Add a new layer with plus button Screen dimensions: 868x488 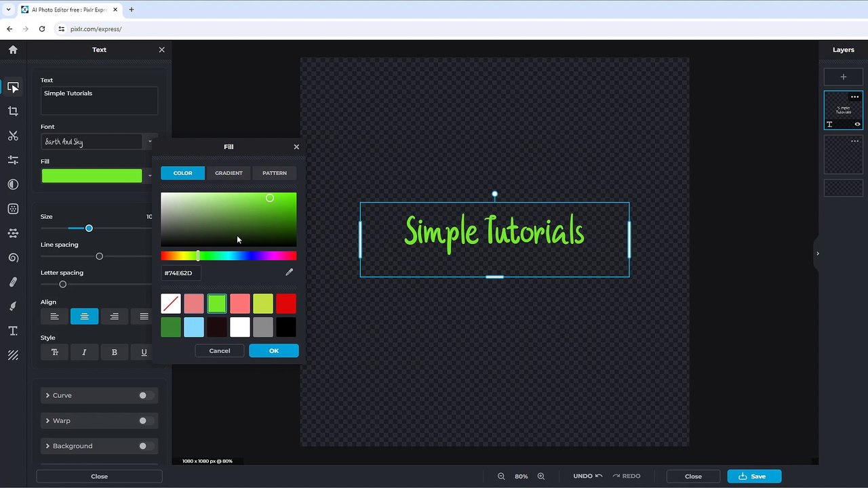[x=844, y=77]
